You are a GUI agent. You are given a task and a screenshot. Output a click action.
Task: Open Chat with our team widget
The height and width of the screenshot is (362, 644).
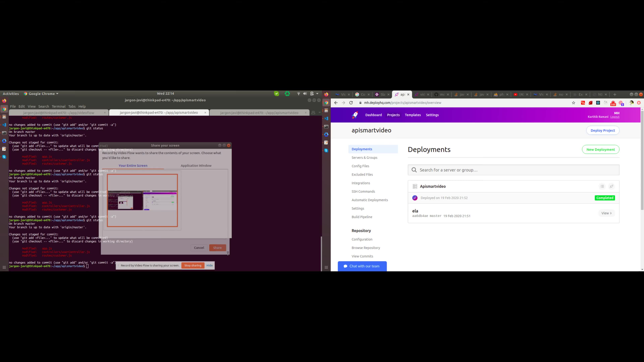pyautogui.click(x=362, y=266)
